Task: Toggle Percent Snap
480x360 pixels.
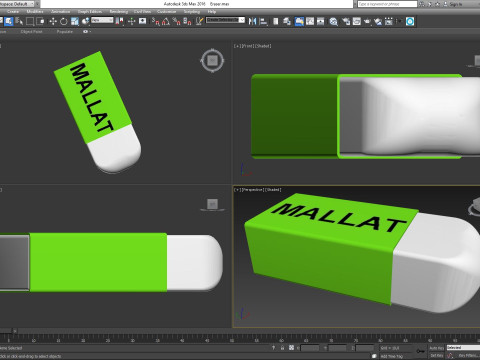Action: click(177, 21)
